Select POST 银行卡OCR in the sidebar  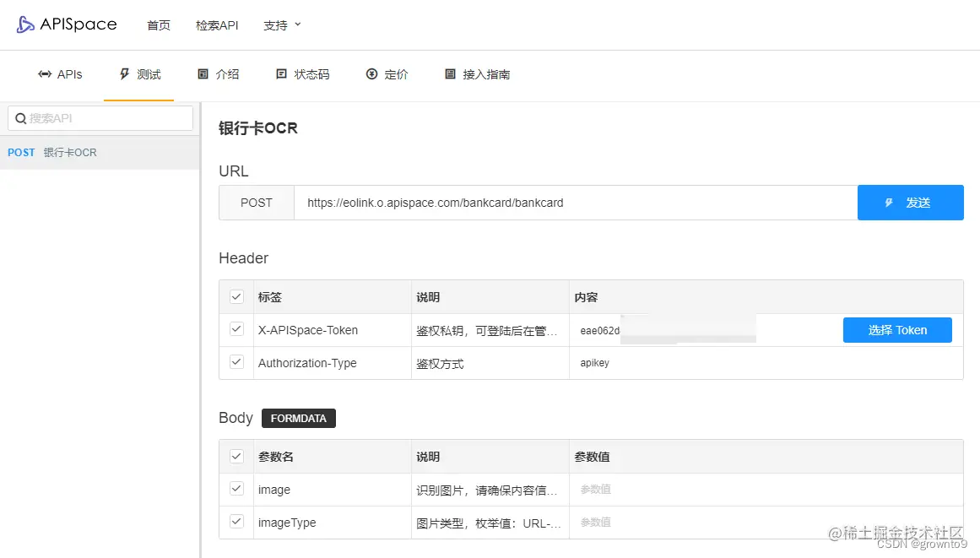[100, 153]
